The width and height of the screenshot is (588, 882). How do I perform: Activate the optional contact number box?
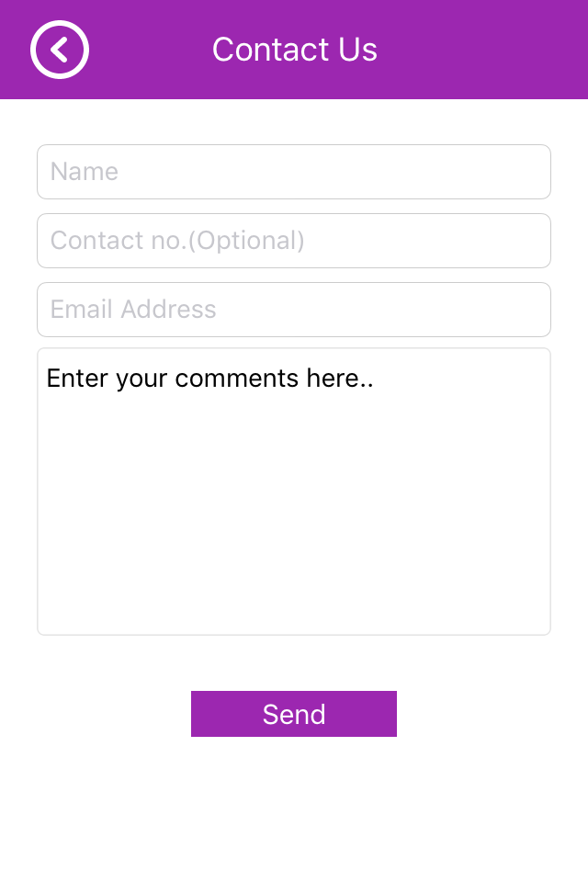coord(294,241)
